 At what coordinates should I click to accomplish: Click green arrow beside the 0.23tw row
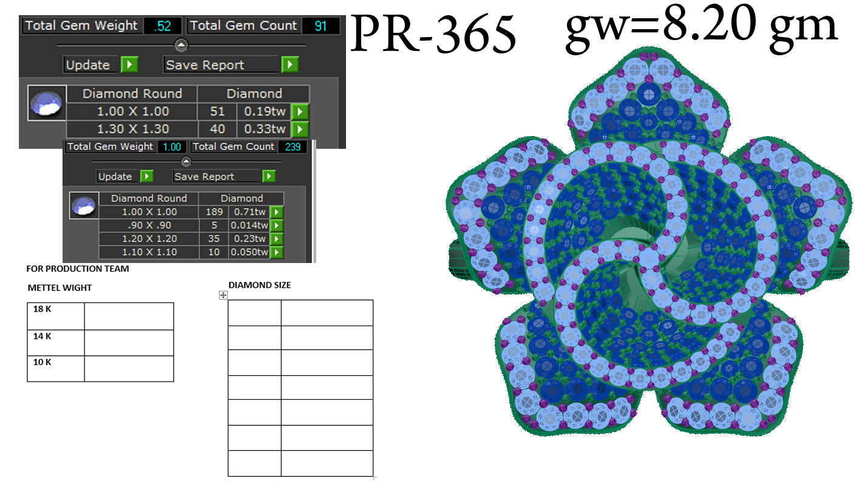pos(276,239)
